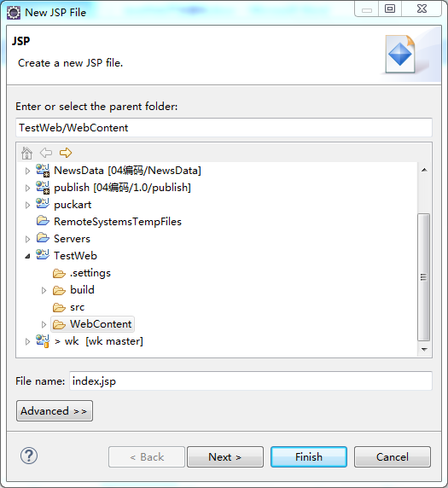Click the help question mark icon
This screenshot has width=448, height=488.
point(29,456)
